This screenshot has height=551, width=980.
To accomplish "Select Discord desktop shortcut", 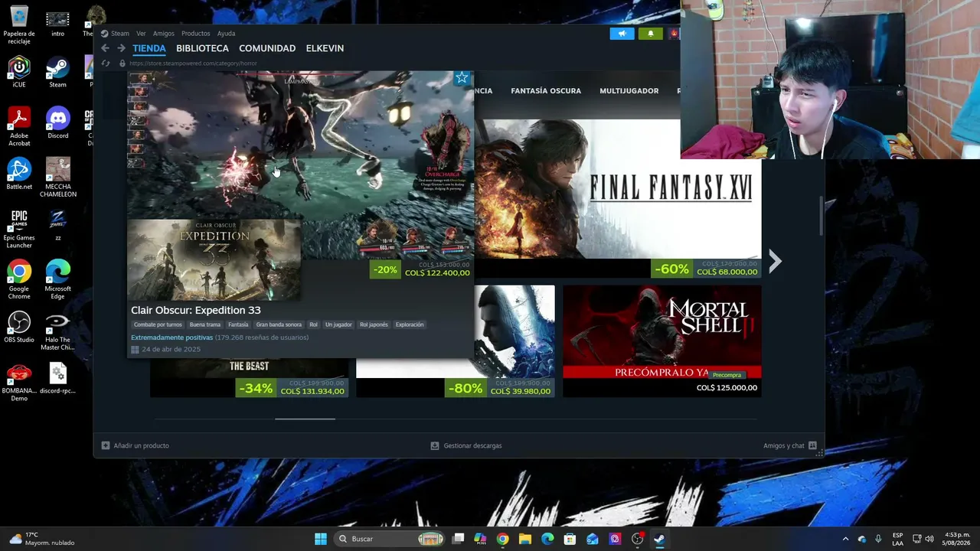I will 57,123.
